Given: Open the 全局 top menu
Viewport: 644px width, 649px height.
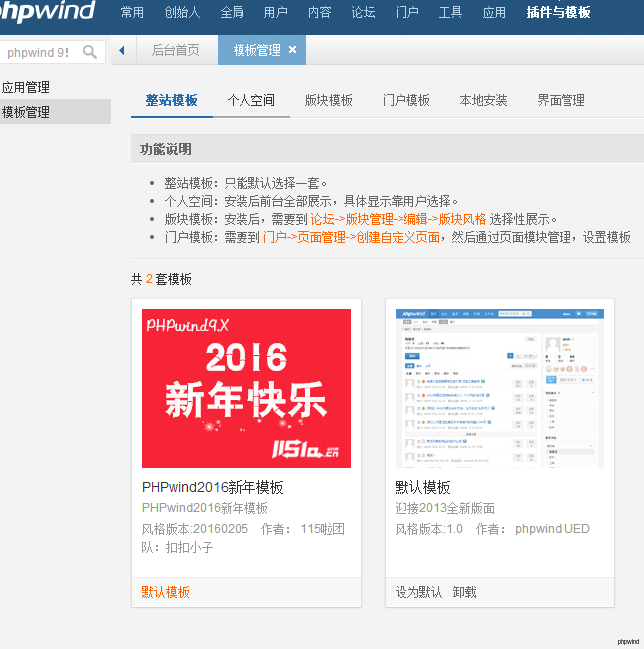Looking at the screenshot, I should click(x=232, y=12).
